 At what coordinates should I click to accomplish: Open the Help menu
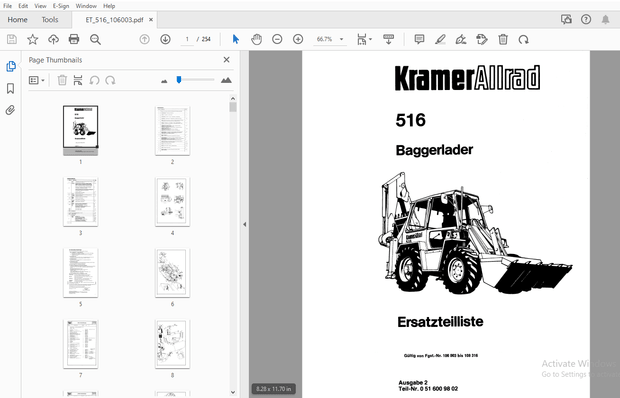[x=109, y=6]
